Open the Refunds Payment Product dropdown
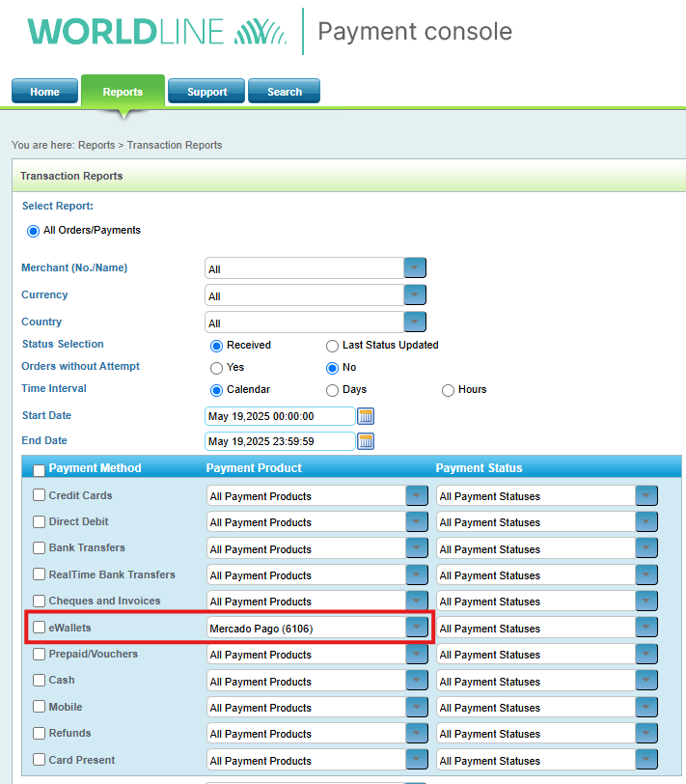686x784 pixels. point(416,734)
